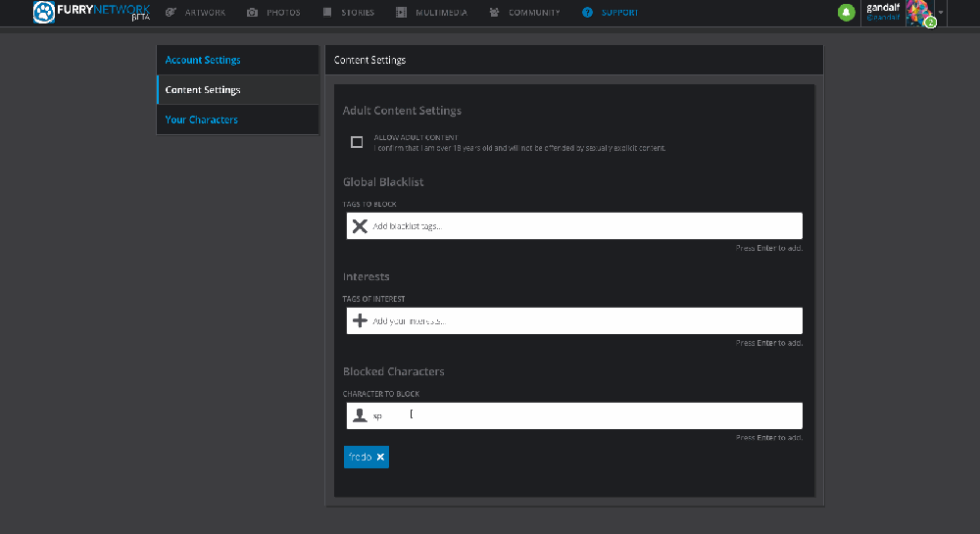Image resolution: width=980 pixels, height=534 pixels.
Task: Click the Furry Network paw logo
Action: (x=45, y=13)
